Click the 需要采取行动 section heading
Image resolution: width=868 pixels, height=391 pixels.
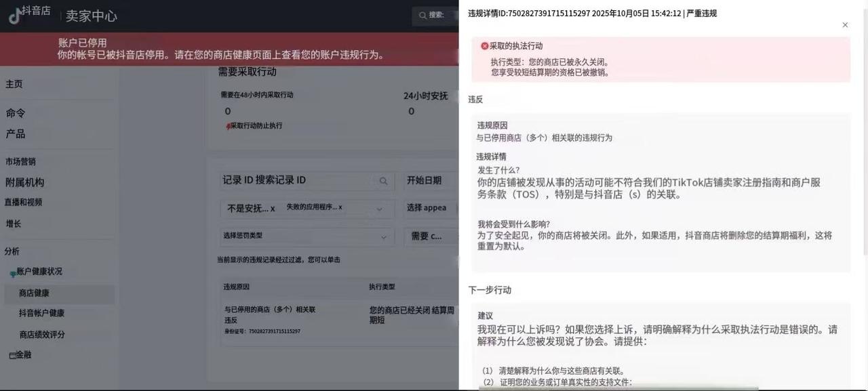pos(247,71)
